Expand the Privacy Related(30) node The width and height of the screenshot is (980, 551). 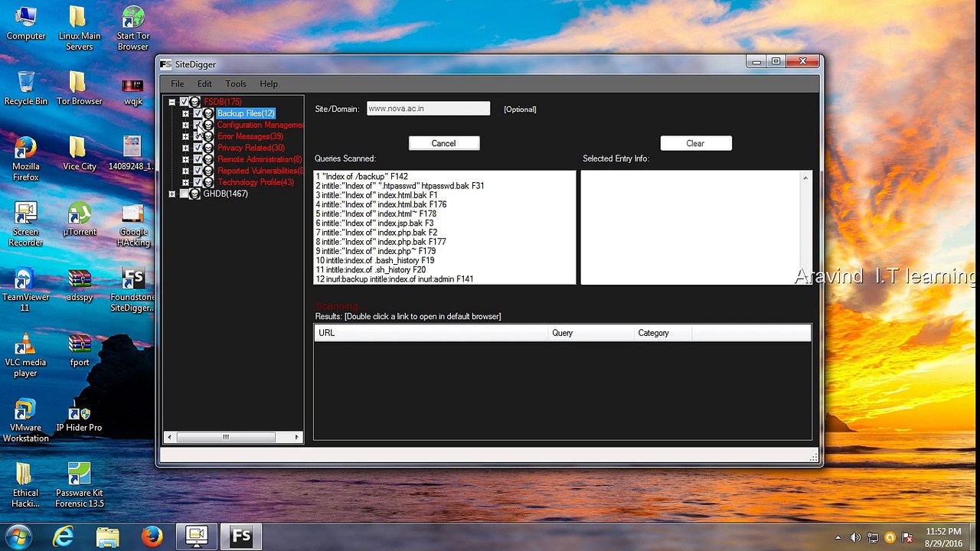coord(185,148)
